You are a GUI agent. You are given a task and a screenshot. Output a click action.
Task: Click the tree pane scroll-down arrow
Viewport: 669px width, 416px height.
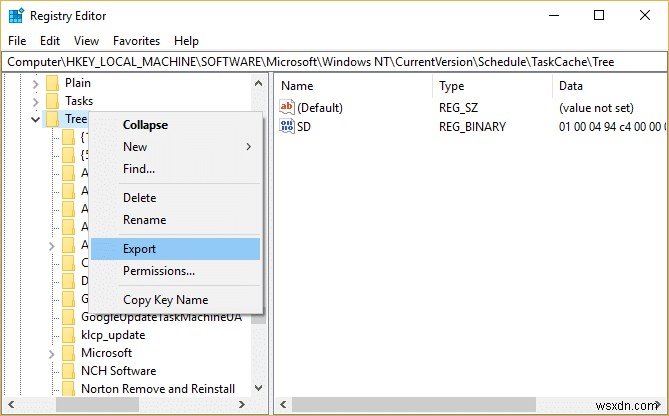point(258,388)
